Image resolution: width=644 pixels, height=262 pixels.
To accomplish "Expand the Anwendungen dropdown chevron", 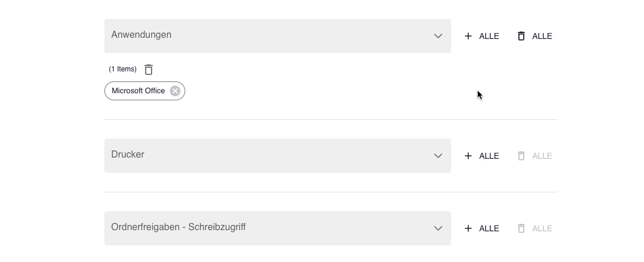I will pos(438,36).
